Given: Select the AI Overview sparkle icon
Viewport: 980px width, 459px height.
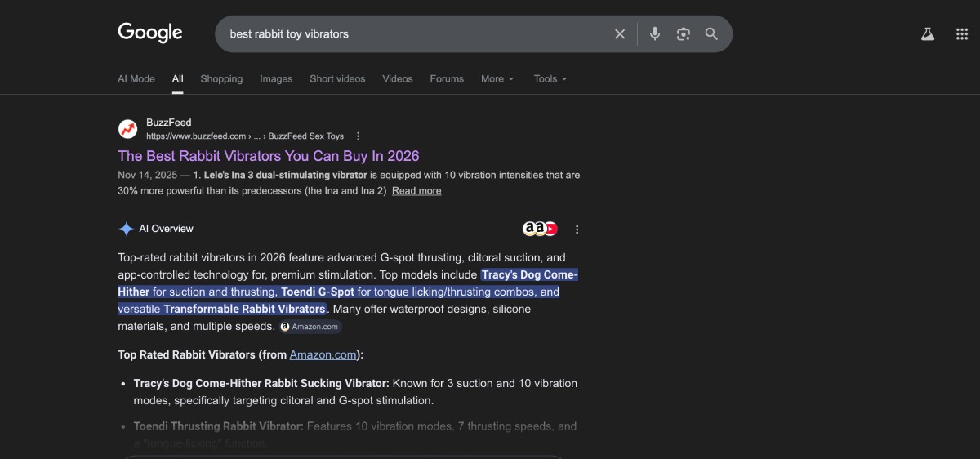Looking at the screenshot, I should (126, 229).
